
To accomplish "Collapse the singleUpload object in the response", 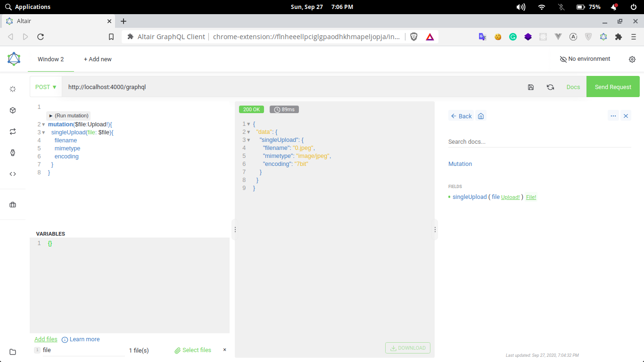I will click(x=248, y=140).
